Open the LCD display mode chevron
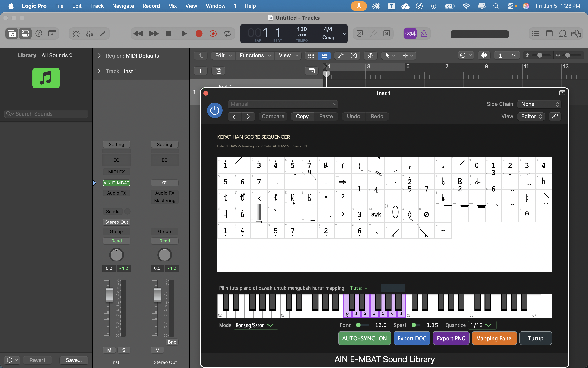 click(x=345, y=34)
